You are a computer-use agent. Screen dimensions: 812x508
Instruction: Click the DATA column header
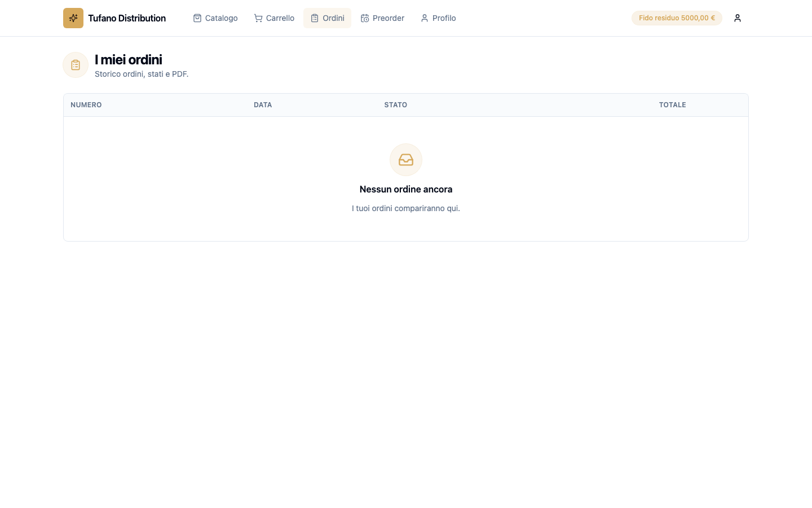click(x=263, y=105)
